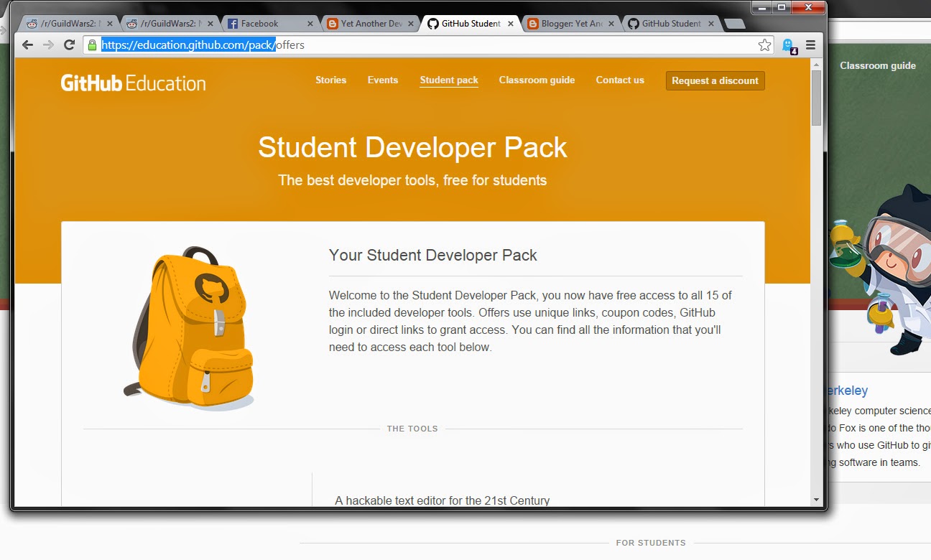Open the Chrome hamburger menu
The image size is (931, 560).
(810, 45)
